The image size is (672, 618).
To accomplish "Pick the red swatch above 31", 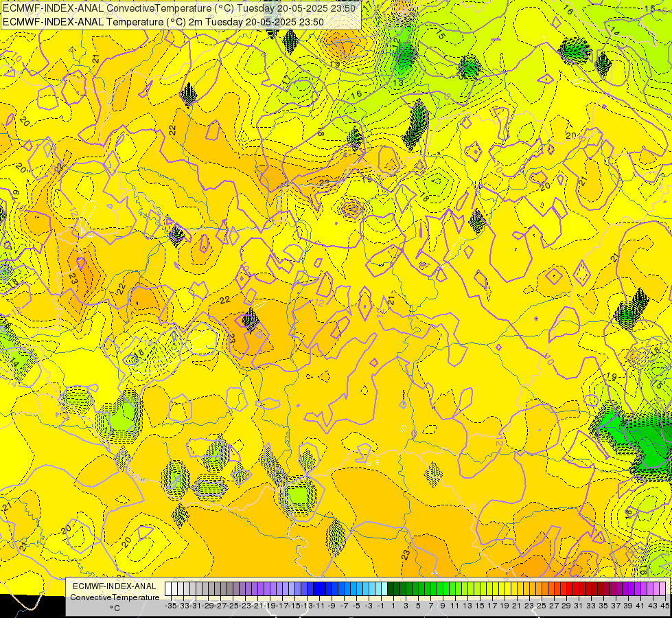I will point(576,588).
